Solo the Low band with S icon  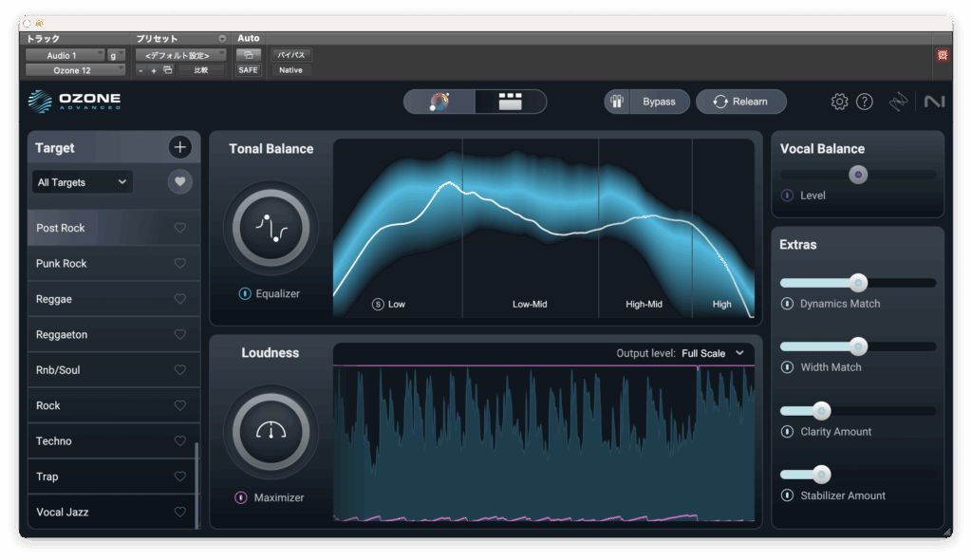(x=378, y=305)
